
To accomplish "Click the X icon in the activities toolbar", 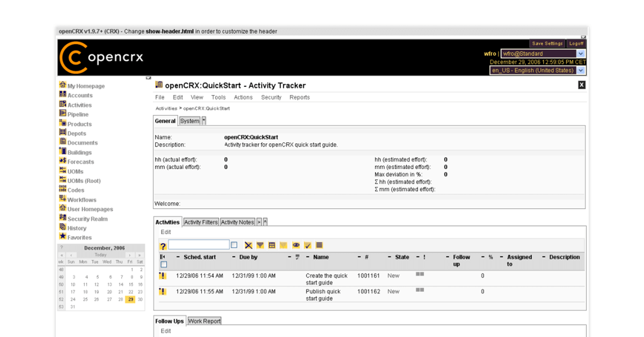I will 248,245.
